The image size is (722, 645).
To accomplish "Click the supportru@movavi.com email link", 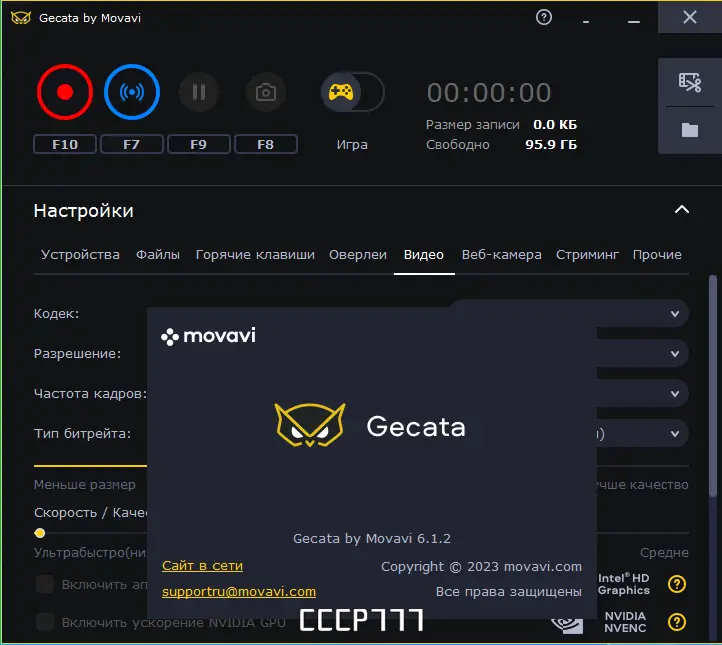I will click(239, 592).
